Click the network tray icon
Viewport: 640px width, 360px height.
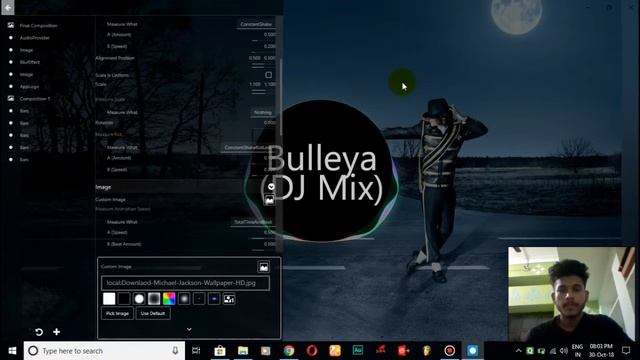coord(553,351)
